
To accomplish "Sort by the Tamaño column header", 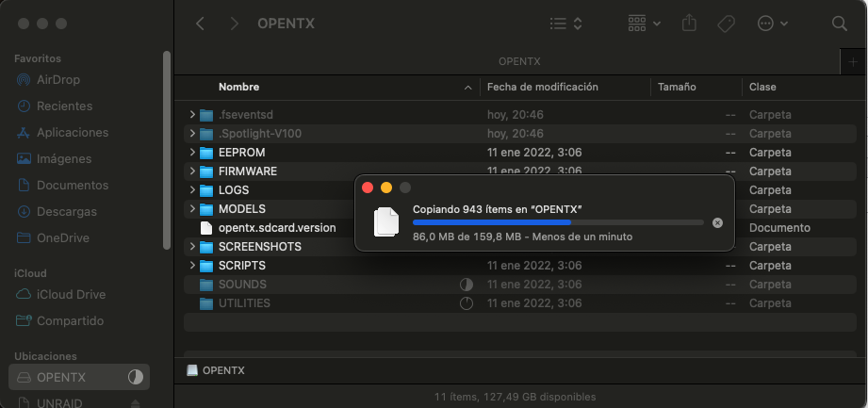I will click(677, 87).
